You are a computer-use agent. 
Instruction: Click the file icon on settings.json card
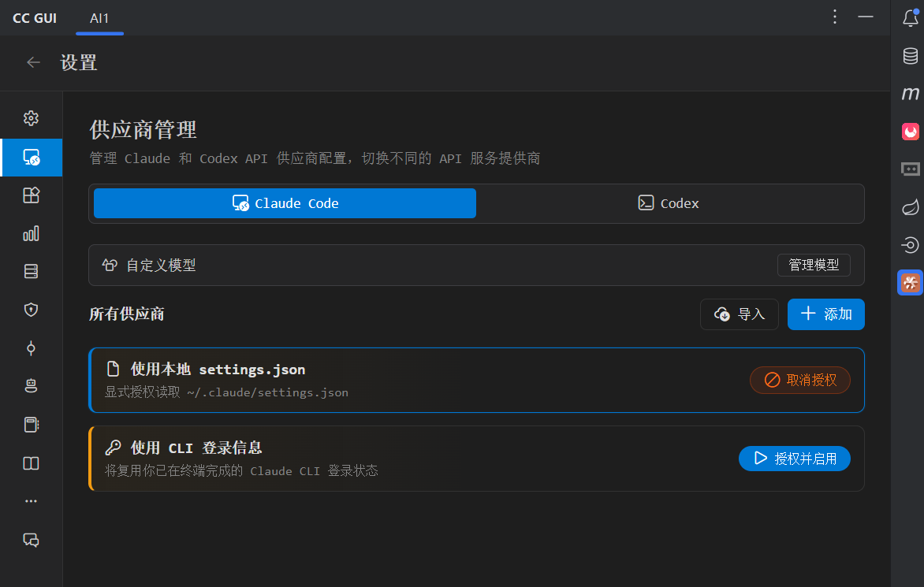tap(114, 370)
